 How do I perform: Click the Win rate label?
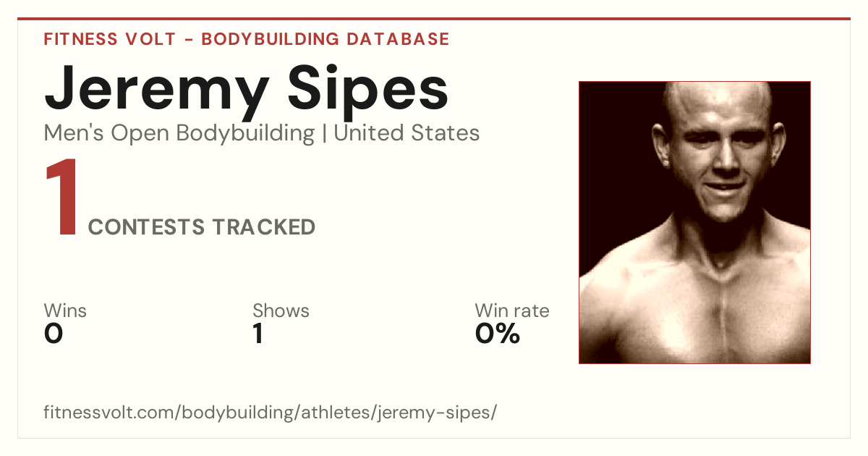click(512, 311)
